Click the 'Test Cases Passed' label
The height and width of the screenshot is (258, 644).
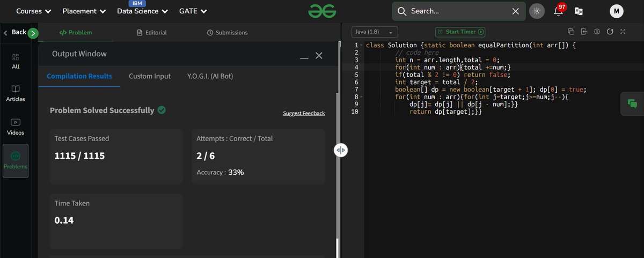(x=82, y=138)
